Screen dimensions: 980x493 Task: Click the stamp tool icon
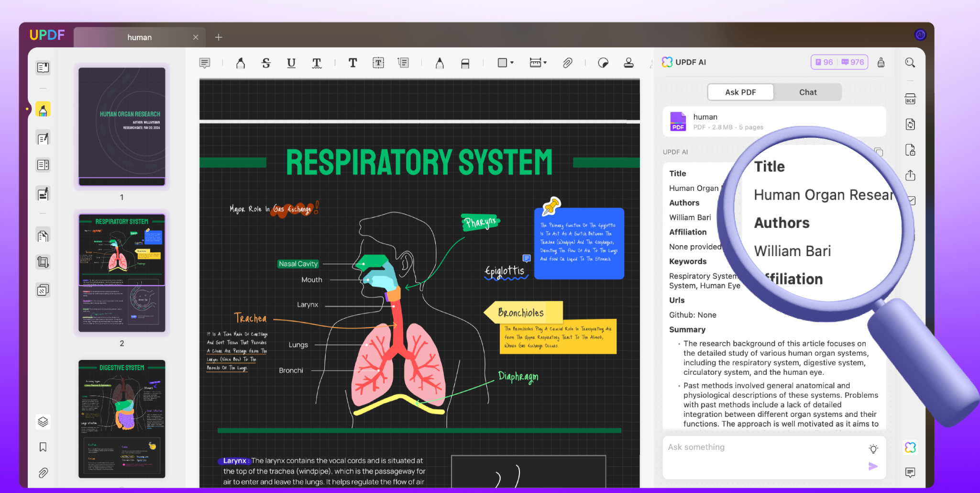[x=628, y=63]
